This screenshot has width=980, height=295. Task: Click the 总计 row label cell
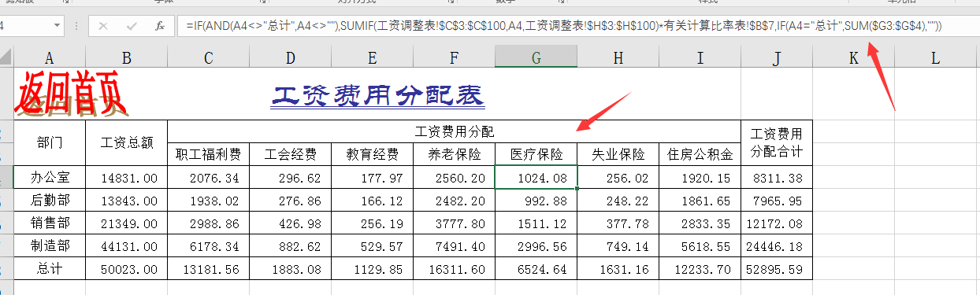click(50, 268)
